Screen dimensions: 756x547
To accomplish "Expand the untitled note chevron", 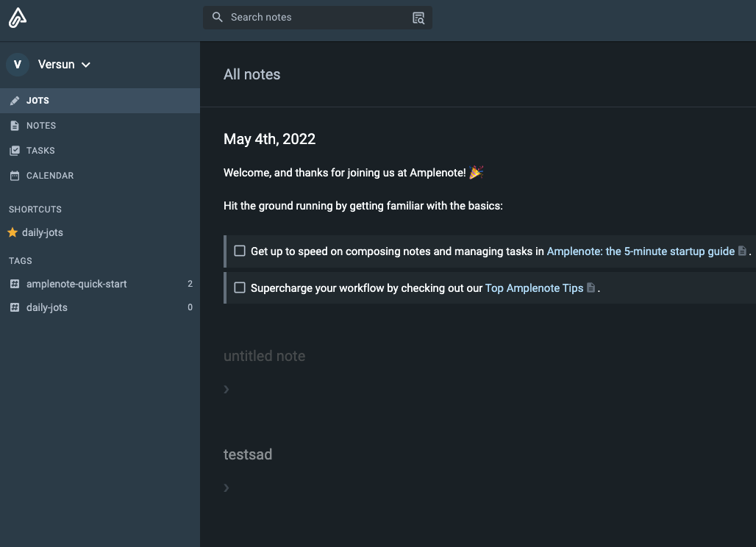I will tap(227, 389).
